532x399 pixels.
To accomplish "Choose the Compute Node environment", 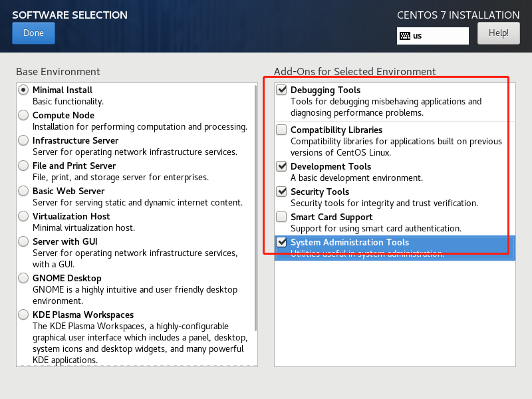I will (x=24, y=115).
